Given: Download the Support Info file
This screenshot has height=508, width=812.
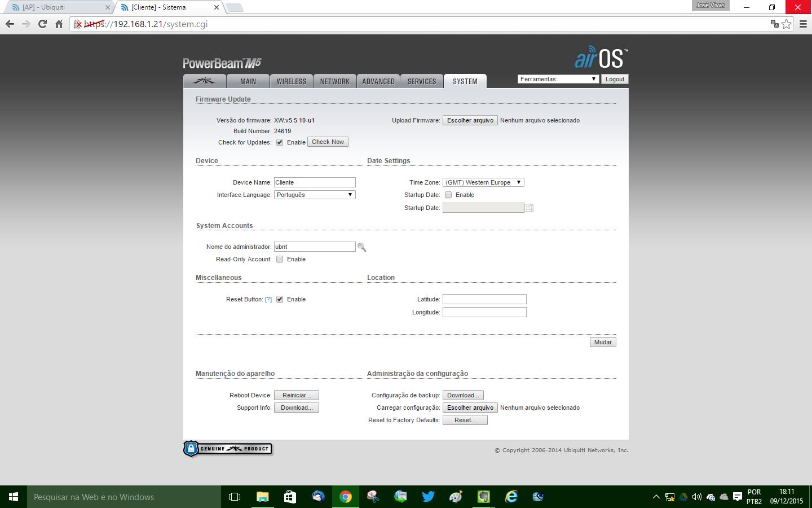Looking at the screenshot, I should [x=297, y=408].
